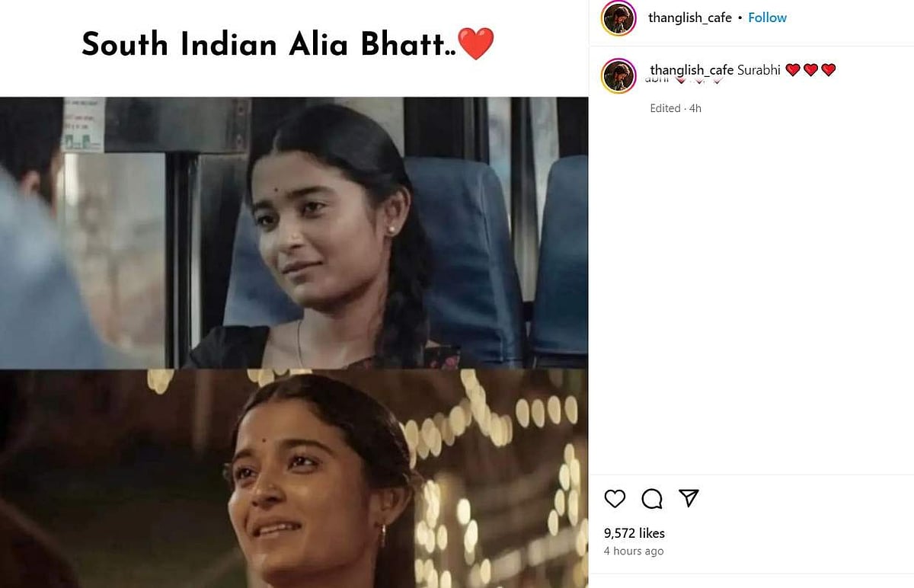Viewport: 914px width, 588px height.
Task: Like the post with the heart icon
Action: pos(615,499)
